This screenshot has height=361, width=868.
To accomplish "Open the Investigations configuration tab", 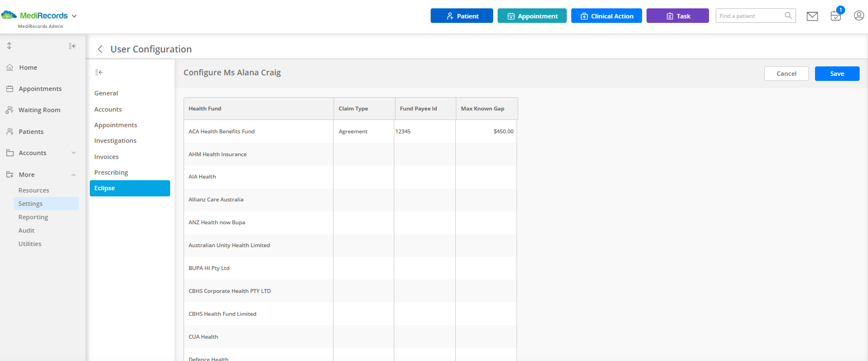I will 115,141.
